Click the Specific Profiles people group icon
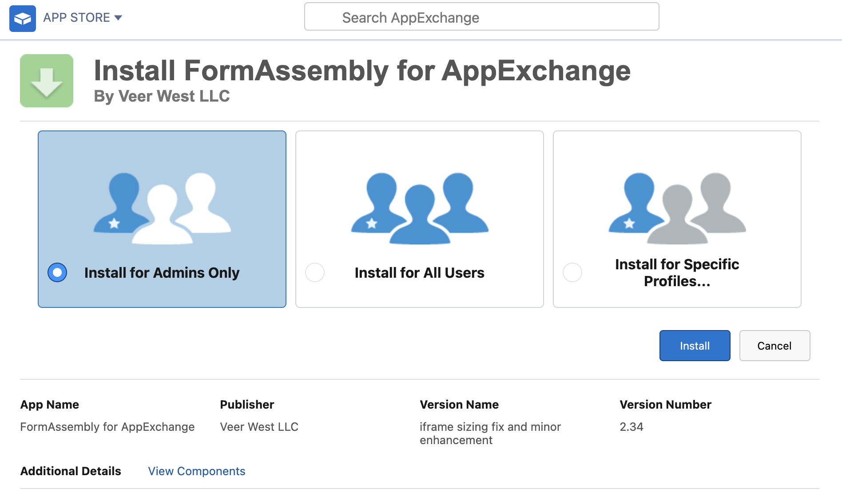This screenshot has height=504, width=842. coord(677,208)
